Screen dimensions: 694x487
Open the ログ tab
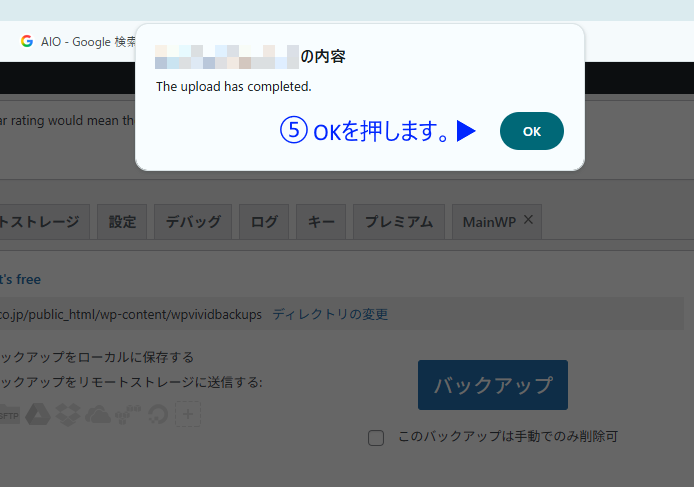pyautogui.click(x=265, y=222)
